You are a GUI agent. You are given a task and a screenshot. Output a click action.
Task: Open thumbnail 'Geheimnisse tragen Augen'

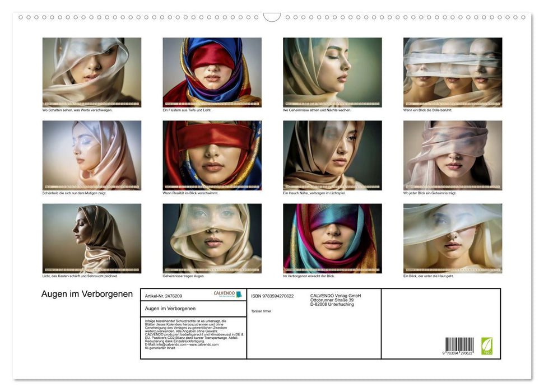tap(212, 239)
